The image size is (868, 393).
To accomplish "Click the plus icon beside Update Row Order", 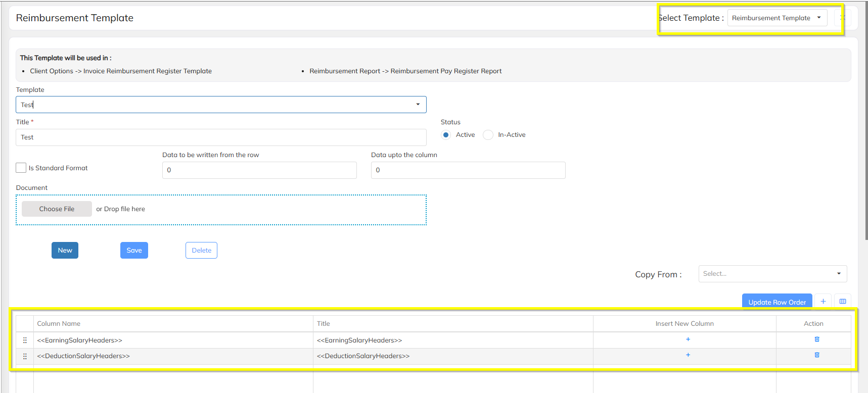I will coord(823,301).
